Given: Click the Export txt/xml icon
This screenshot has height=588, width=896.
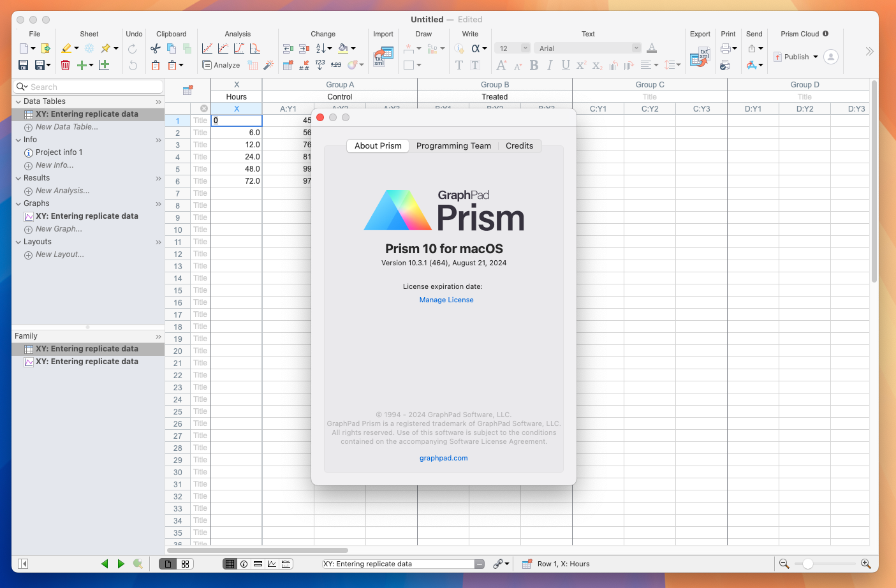Looking at the screenshot, I should coord(700,57).
